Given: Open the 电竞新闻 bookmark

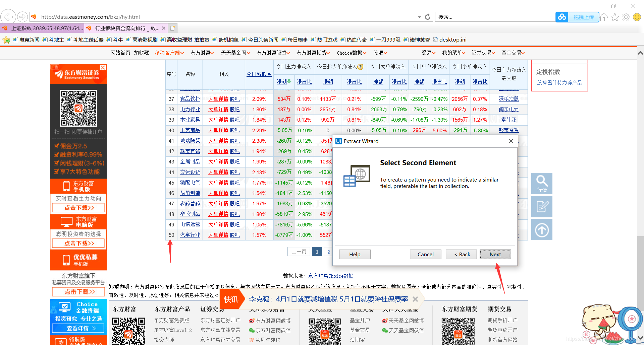Looking at the screenshot, I should point(26,40).
